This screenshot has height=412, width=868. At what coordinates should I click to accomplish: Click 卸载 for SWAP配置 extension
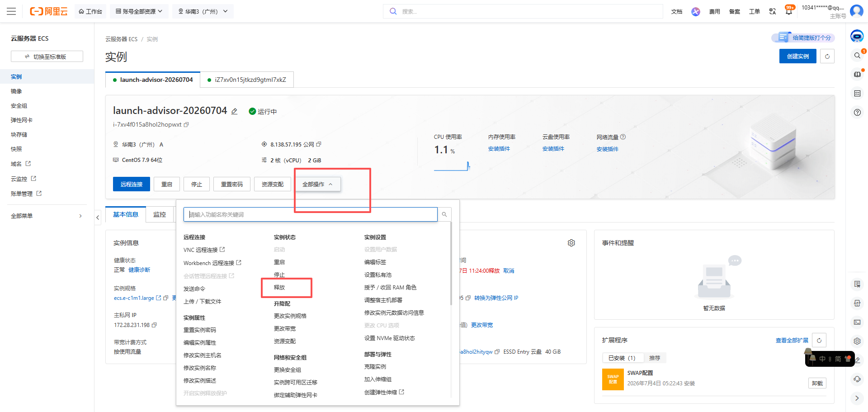(x=817, y=383)
